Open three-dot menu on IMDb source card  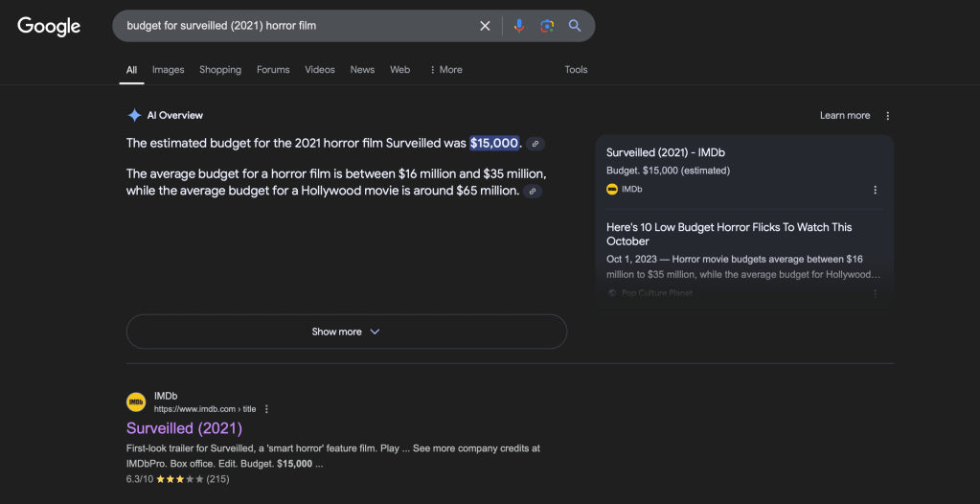pyautogui.click(x=875, y=190)
